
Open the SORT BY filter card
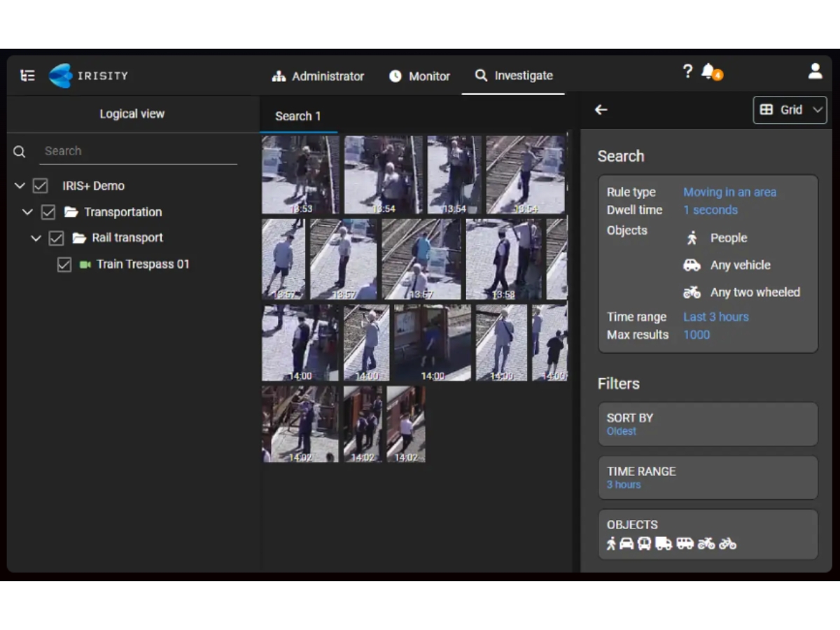(x=708, y=424)
